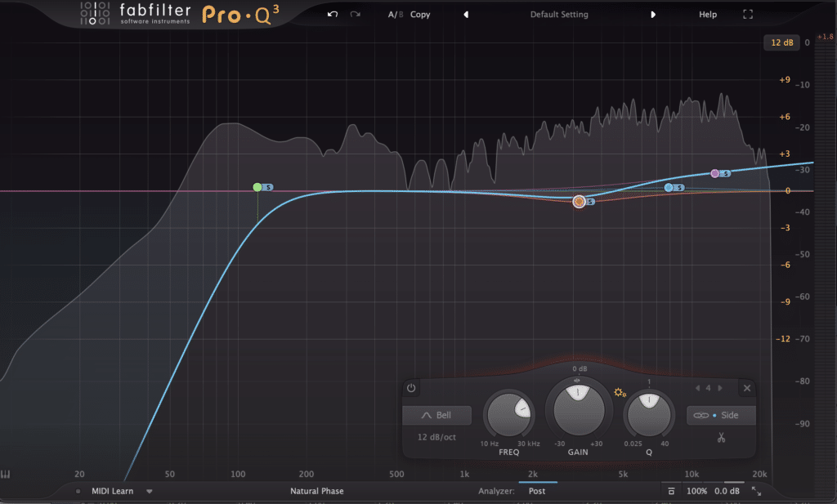Expand the MIDI Learn dropdown arrow

[150, 491]
